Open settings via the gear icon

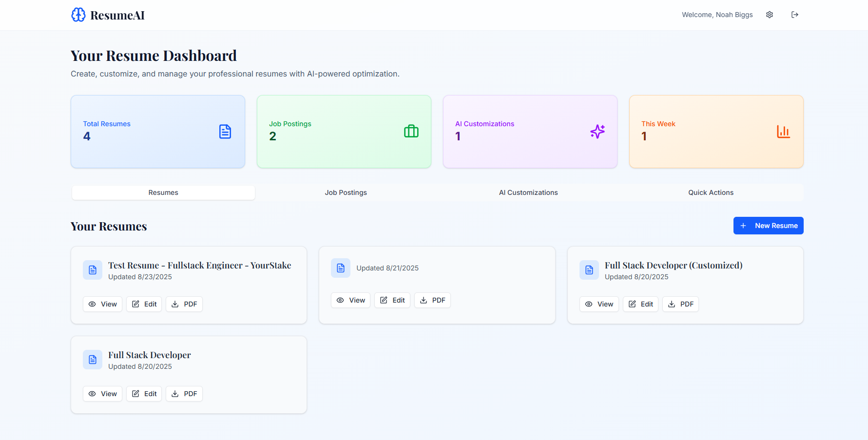pyautogui.click(x=770, y=15)
